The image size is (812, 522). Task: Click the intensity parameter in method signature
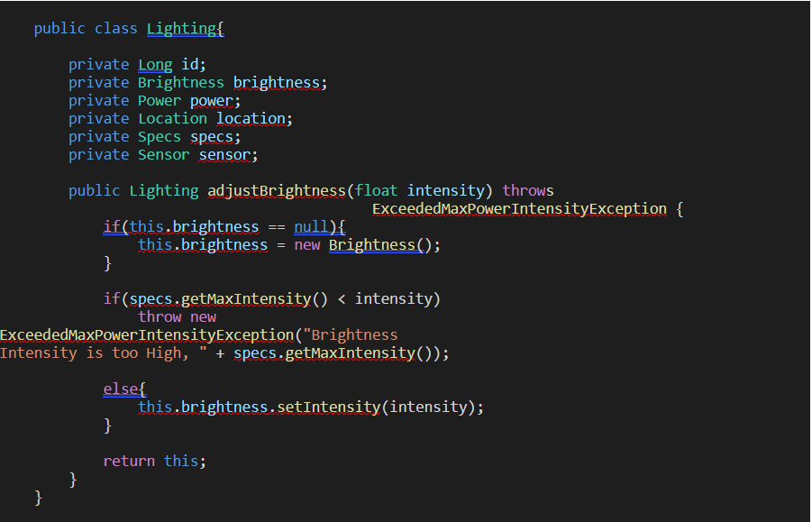coord(447,190)
